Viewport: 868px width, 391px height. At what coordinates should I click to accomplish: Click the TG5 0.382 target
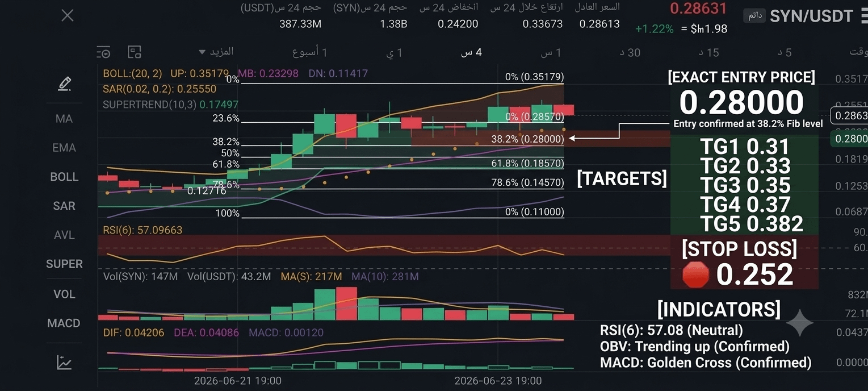(752, 224)
